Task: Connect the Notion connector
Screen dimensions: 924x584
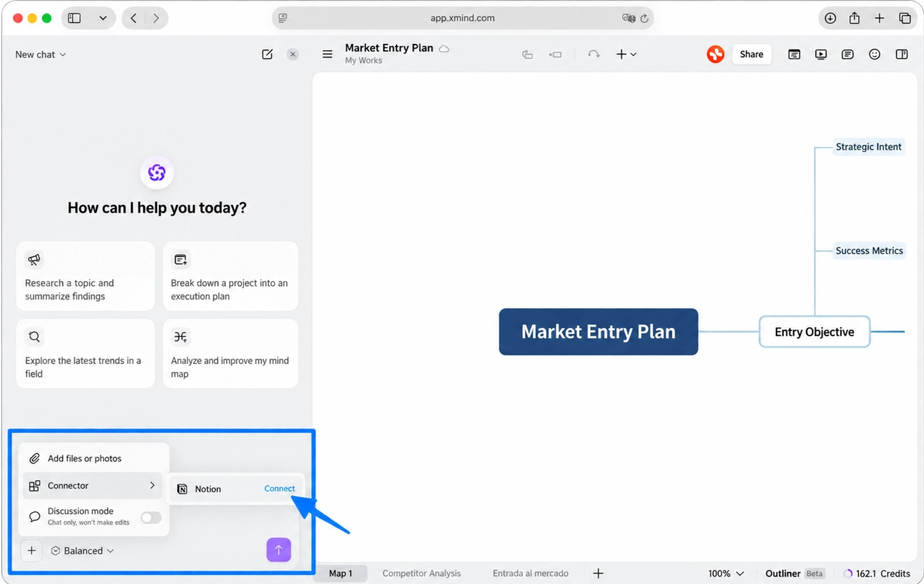Action: point(280,489)
